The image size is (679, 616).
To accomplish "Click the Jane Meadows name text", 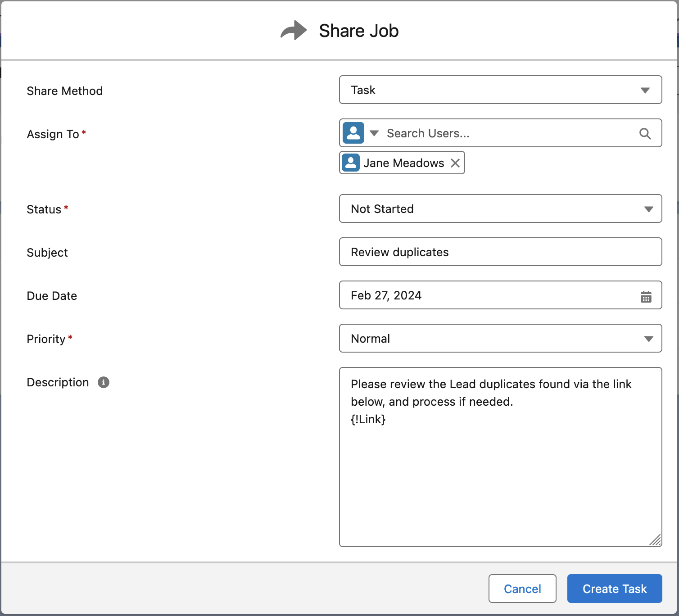I will click(404, 163).
